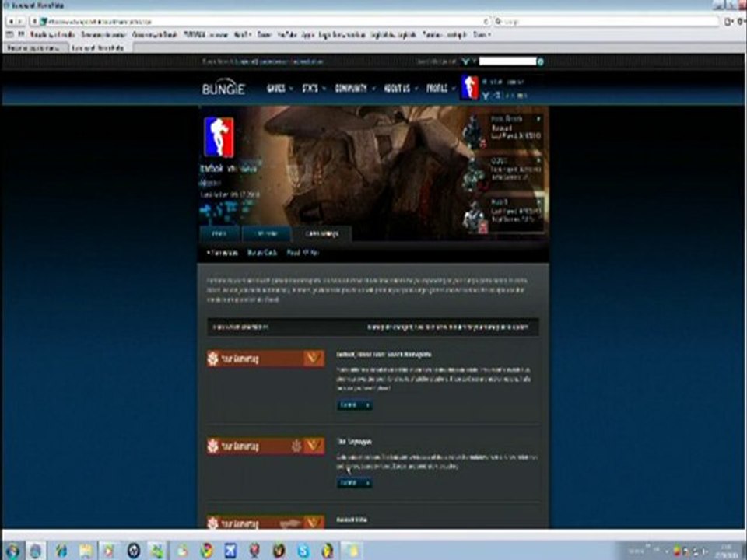Expand dropdown arrow next to About Us
The width and height of the screenshot is (747, 560).
click(x=416, y=89)
